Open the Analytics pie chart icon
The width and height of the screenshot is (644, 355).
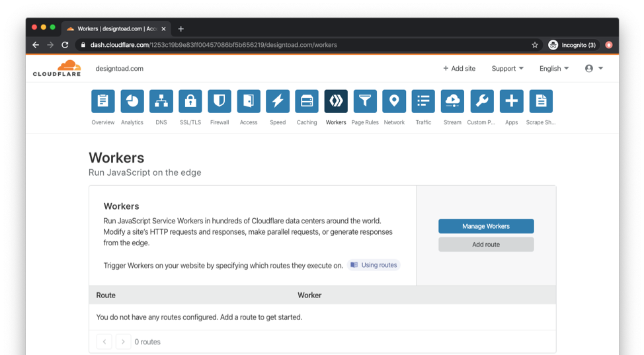pos(132,101)
